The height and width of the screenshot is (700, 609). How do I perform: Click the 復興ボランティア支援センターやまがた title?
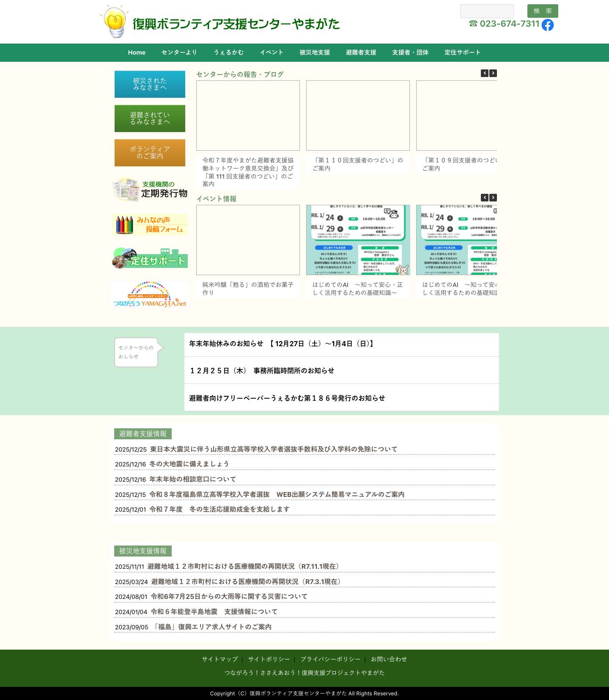click(x=236, y=24)
